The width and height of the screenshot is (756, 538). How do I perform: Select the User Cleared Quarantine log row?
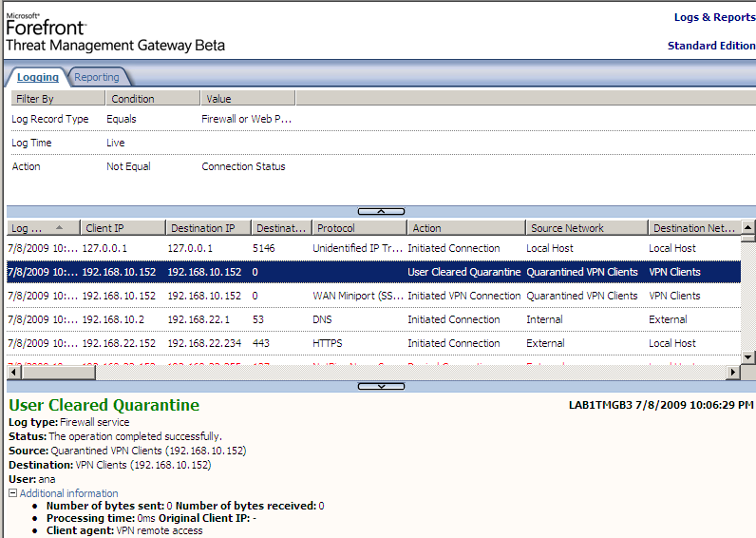pos(373,272)
